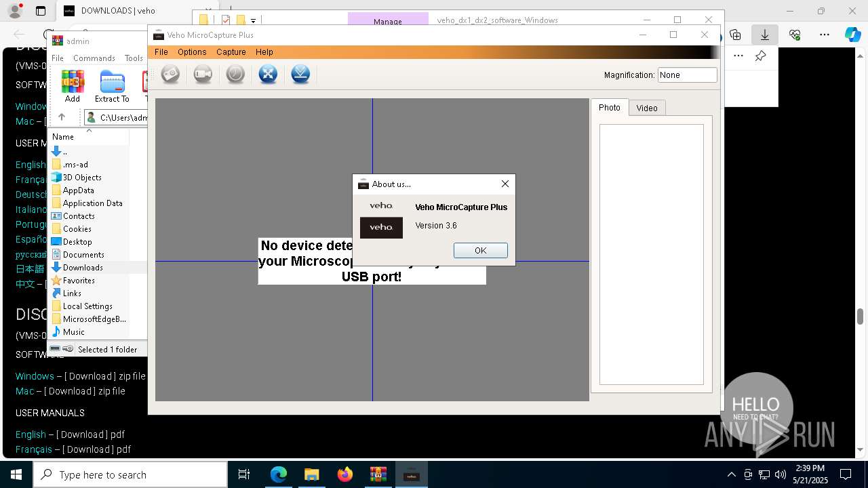Click the Copilot icon in Edge

tap(853, 35)
